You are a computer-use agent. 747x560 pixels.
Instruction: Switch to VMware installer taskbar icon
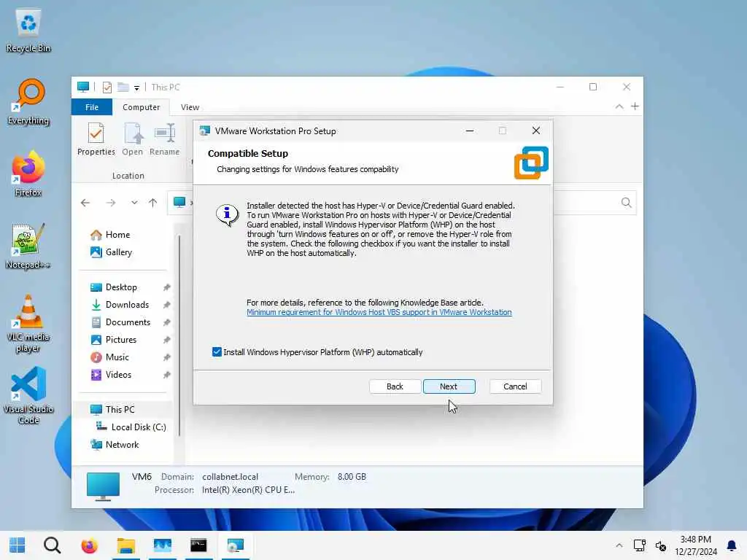tap(236, 545)
